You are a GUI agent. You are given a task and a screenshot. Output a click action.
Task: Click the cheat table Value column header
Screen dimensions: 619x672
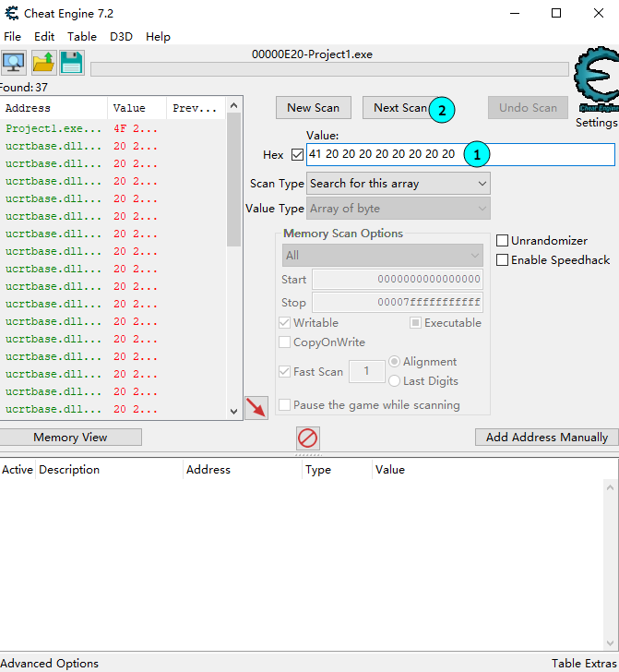tap(488, 470)
